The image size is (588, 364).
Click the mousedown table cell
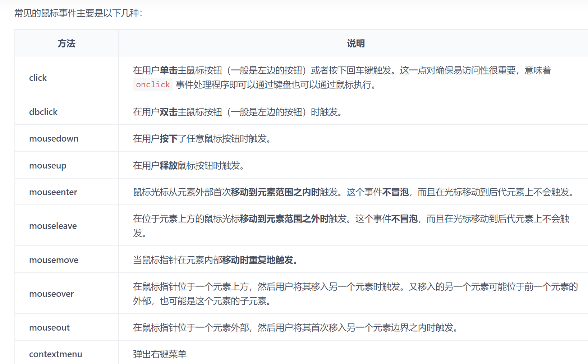tap(54, 139)
